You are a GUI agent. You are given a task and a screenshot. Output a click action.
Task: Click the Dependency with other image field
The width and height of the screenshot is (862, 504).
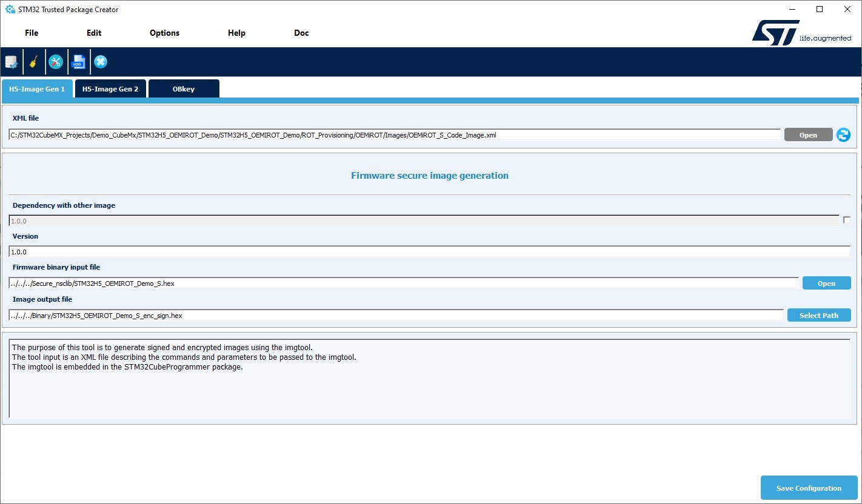click(424, 221)
